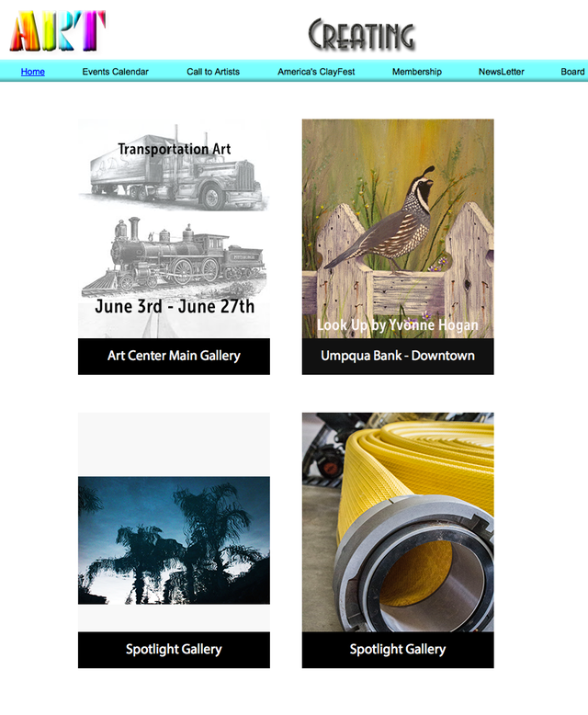Go to Call to Artists
This screenshot has width=588, height=715.
[x=213, y=72]
